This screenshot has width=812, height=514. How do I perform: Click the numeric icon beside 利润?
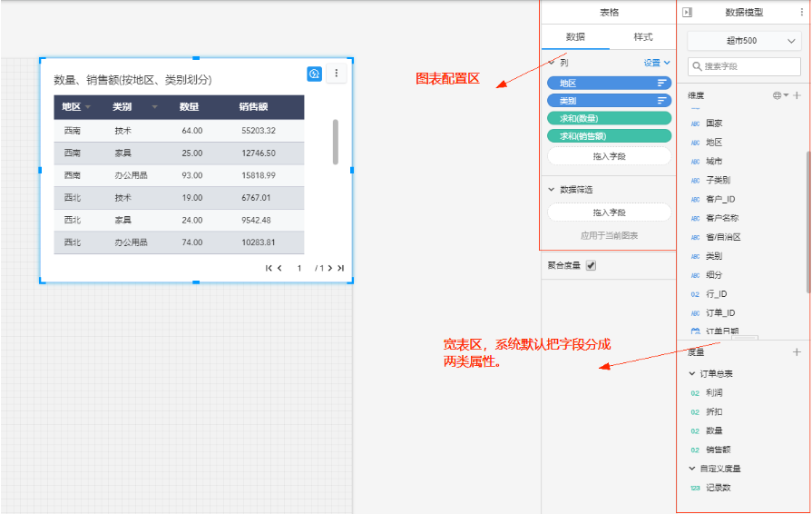pyautogui.click(x=696, y=393)
